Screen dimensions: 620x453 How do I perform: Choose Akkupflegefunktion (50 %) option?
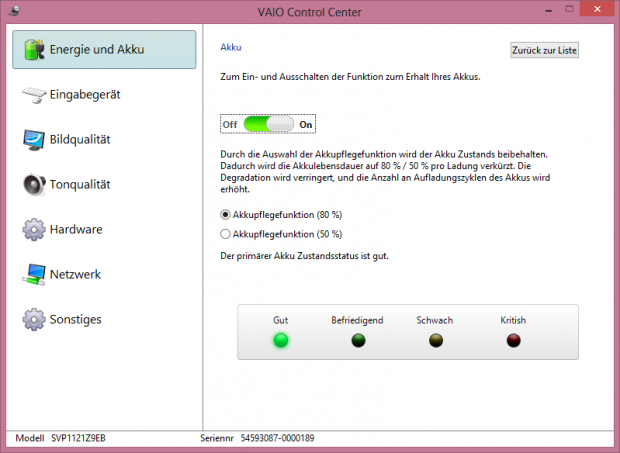coord(224,234)
